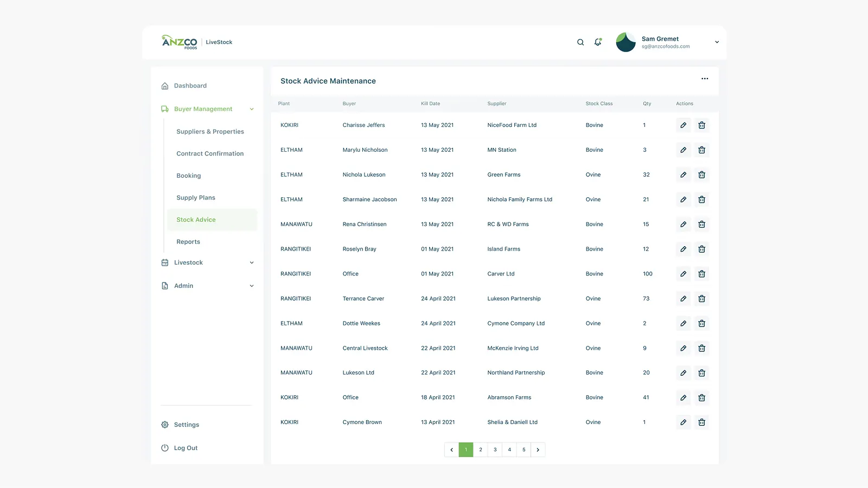Delete the Rena Christinsen row
Image resolution: width=868 pixels, height=488 pixels.
pos(701,224)
